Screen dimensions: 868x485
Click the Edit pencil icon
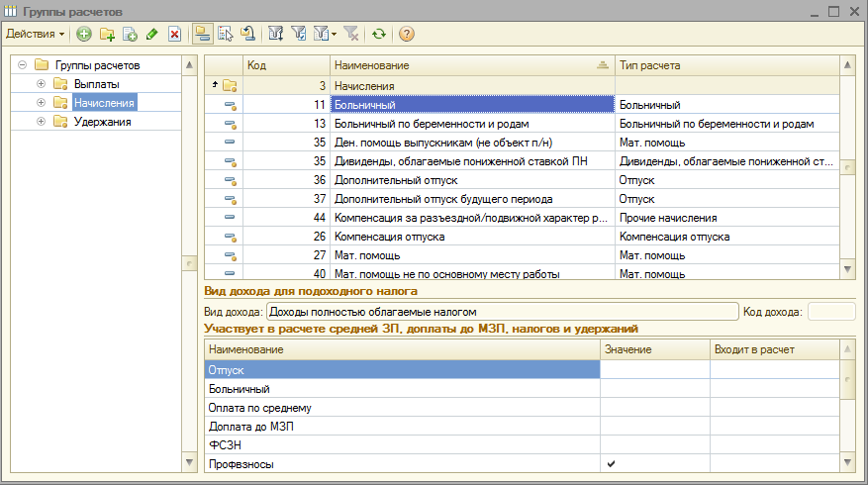tap(151, 34)
